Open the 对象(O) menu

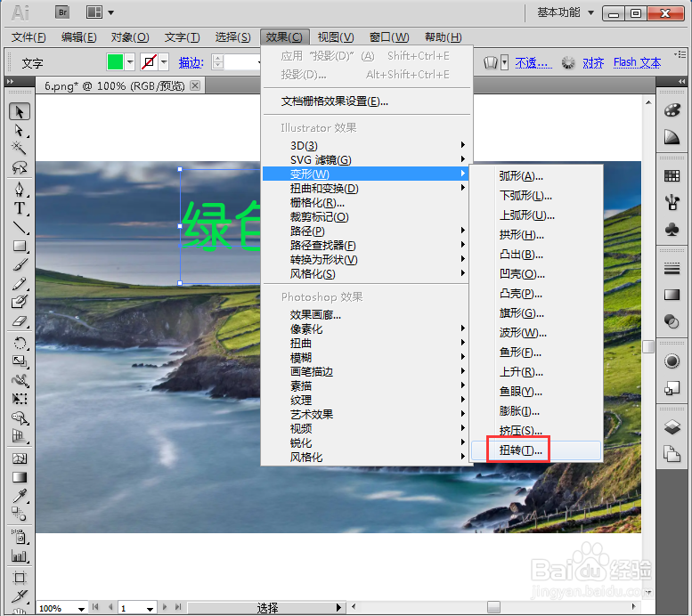click(130, 37)
